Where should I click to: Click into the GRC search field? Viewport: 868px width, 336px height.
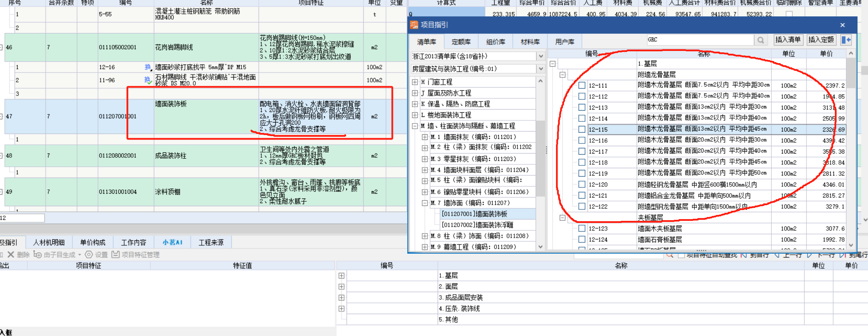pyautogui.click(x=700, y=40)
